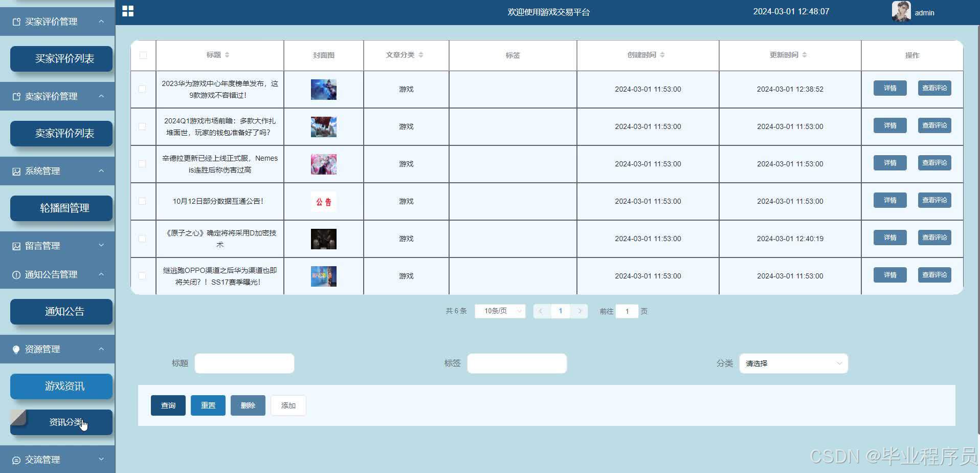Sort by 更新时间 column arrows
This screenshot has width=980, height=473.
[805, 55]
